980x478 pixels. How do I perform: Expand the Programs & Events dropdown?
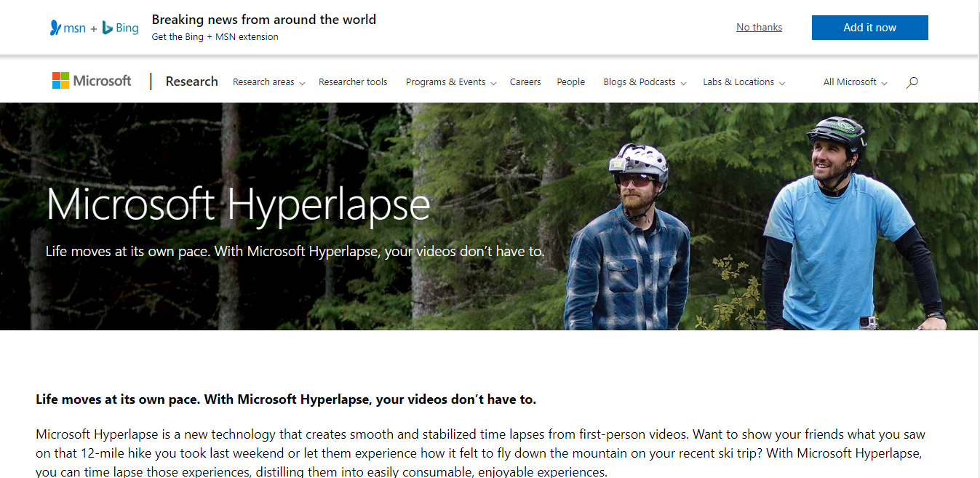[450, 82]
